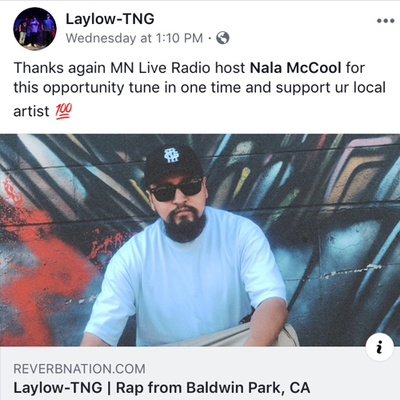
Task: Tap the info icon on link preview
Action: pyautogui.click(x=379, y=348)
